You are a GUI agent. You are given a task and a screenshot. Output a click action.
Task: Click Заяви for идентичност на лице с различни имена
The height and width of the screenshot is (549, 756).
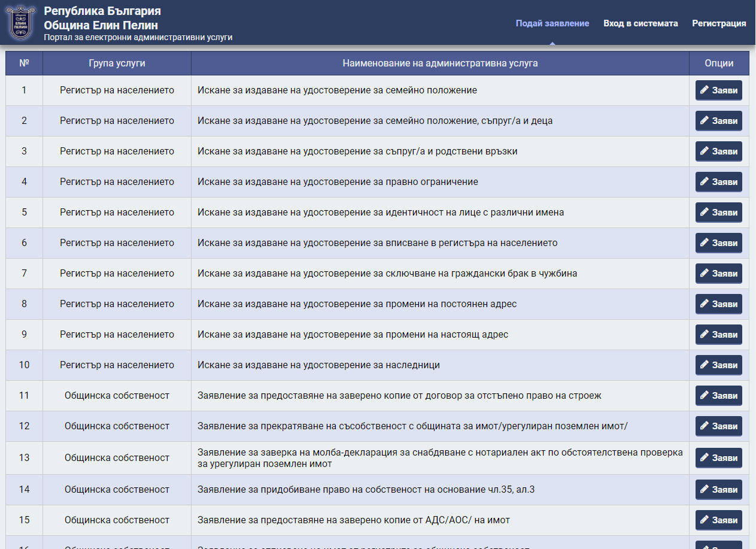(x=718, y=213)
